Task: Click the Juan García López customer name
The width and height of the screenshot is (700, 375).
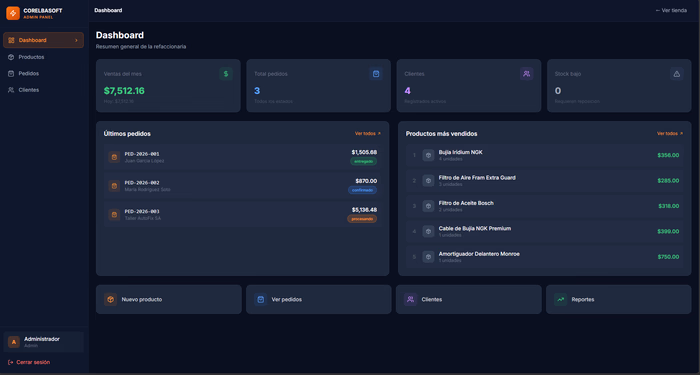Action: [x=144, y=161]
